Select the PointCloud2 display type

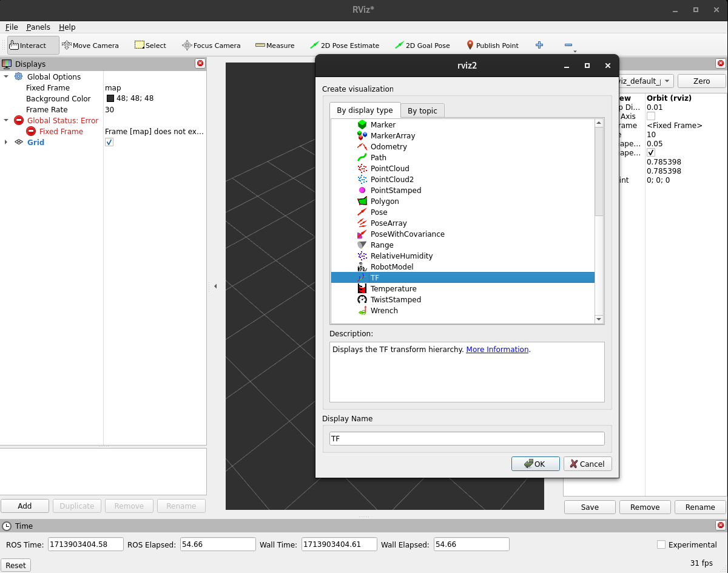pos(391,180)
